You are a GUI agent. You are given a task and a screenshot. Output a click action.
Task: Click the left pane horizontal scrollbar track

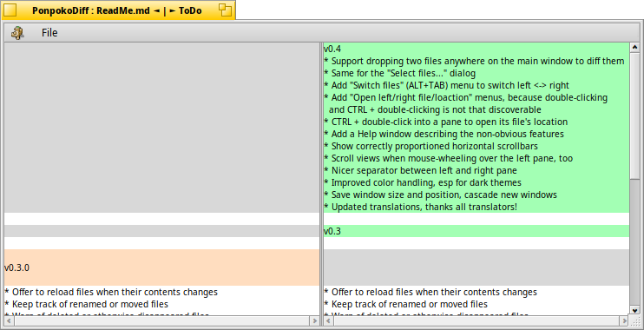point(161,320)
